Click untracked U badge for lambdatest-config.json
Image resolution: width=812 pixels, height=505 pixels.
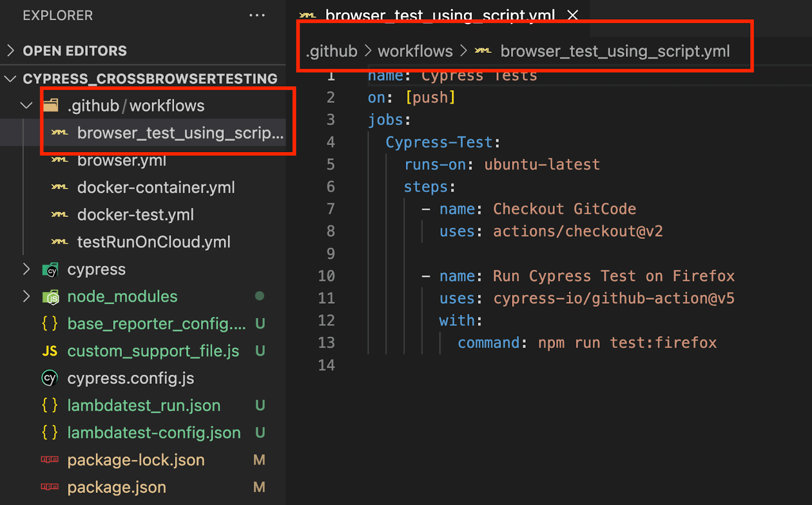260,433
